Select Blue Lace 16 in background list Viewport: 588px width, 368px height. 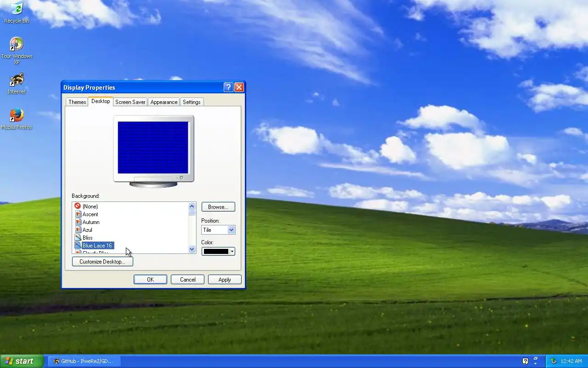97,246
